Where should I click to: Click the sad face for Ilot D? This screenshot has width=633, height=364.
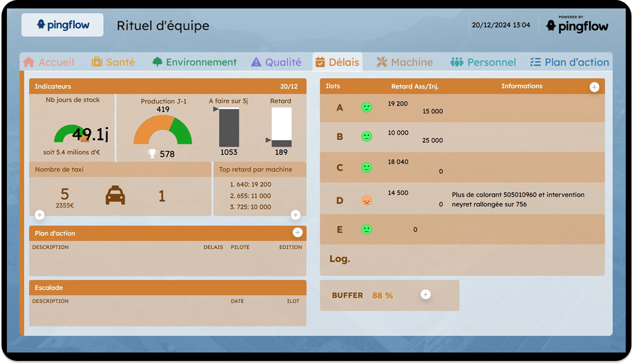pos(367,200)
